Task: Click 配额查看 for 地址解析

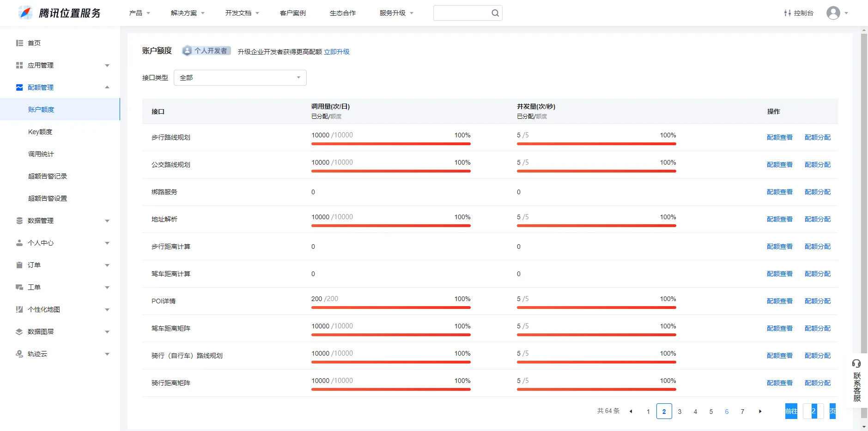Action: pyautogui.click(x=780, y=219)
